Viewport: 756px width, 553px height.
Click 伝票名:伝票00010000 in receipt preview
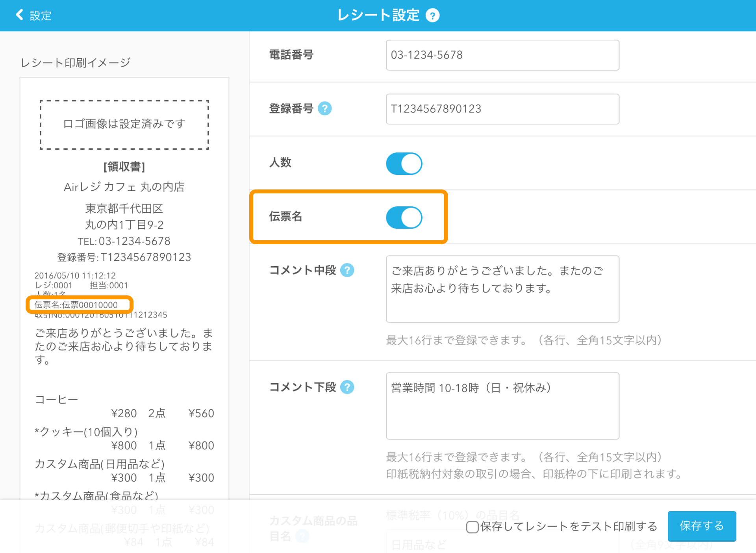[76, 305]
